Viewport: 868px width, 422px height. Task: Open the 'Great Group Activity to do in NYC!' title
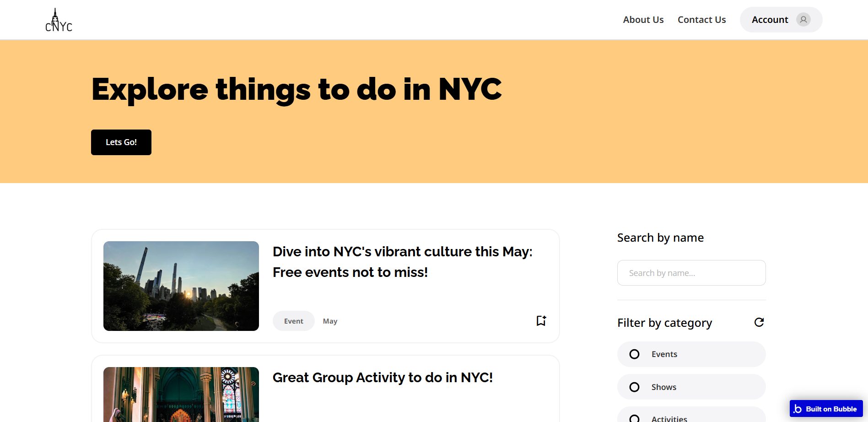[x=383, y=378]
